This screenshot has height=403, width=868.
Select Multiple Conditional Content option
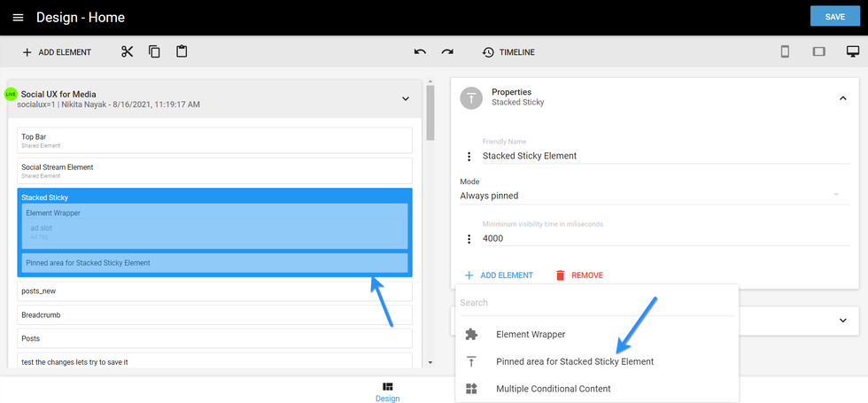553,389
